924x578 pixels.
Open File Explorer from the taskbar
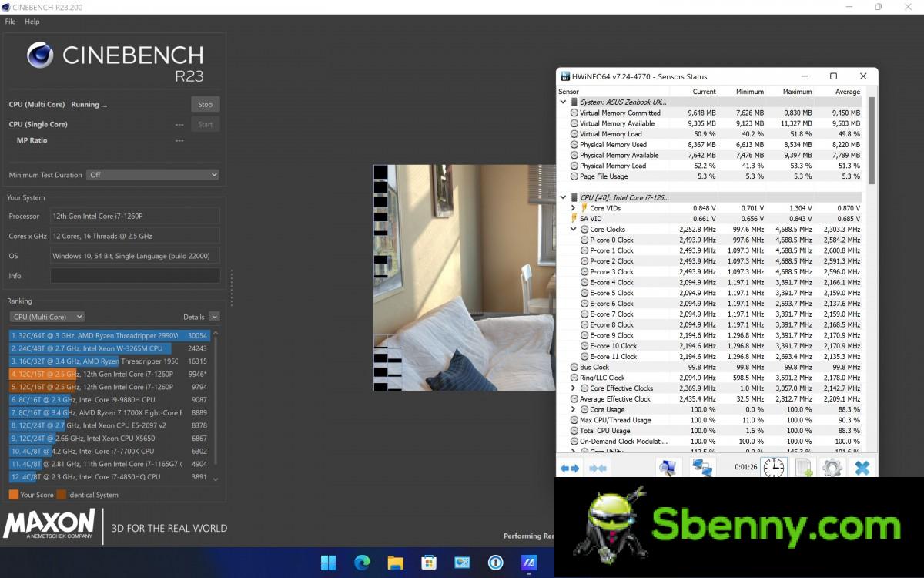coord(396,563)
